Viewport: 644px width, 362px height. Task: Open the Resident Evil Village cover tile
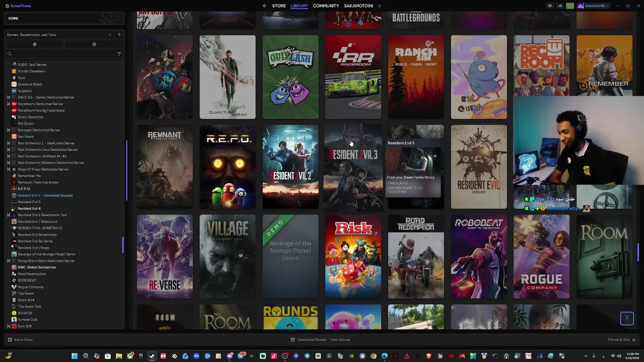(227, 256)
